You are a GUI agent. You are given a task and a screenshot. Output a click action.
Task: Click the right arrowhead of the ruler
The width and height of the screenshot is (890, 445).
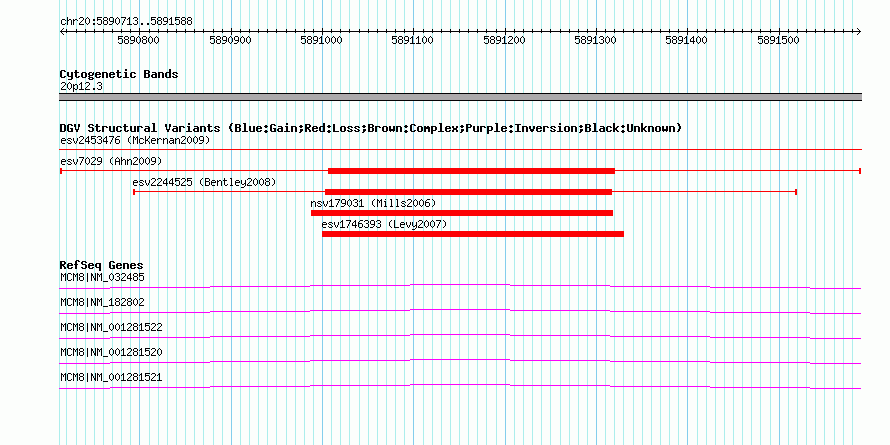(859, 31)
